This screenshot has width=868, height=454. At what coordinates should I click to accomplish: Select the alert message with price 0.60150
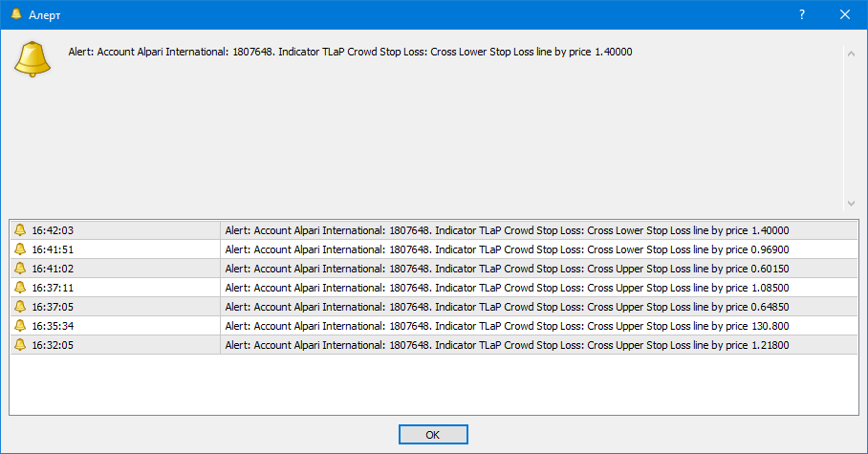click(507, 269)
